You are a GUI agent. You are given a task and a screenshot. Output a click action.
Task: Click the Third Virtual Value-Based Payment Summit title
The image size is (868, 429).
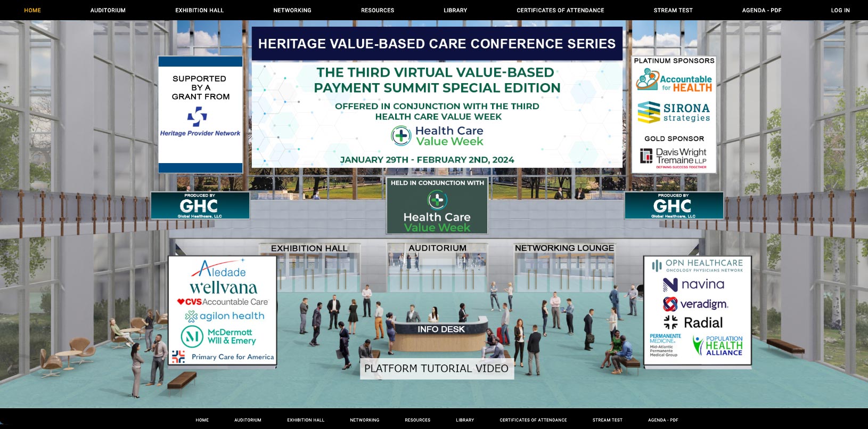437,80
